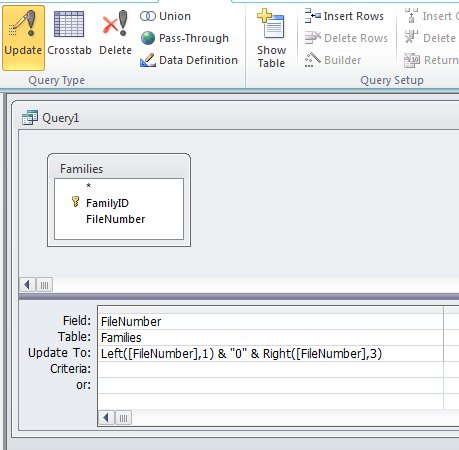
Task: Select the Pass-Through globe icon
Action: click(x=148, y=38)
